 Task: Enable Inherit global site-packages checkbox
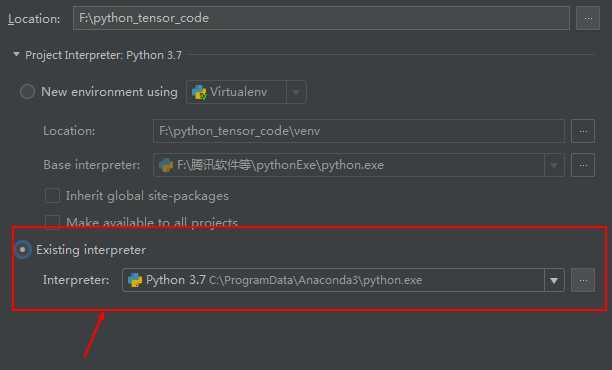click(52, 196)
